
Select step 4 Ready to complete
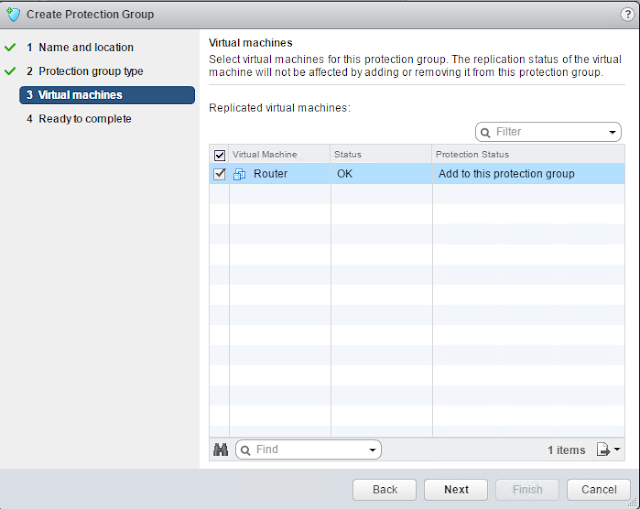tap(79, 119)
